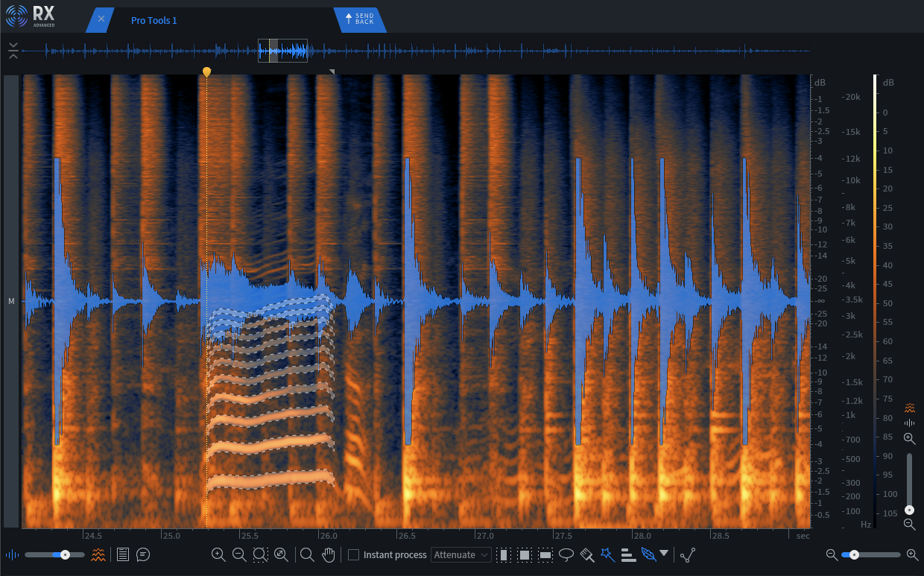Open the comments speech bubble icon
This screenshot has height=576, width=924.
[x=143, y=554]
